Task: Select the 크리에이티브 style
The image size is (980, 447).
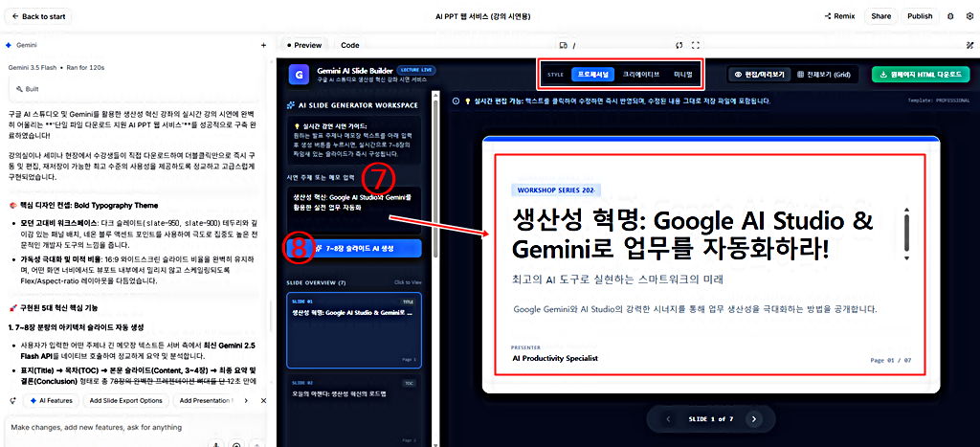Action: (640, 75)
